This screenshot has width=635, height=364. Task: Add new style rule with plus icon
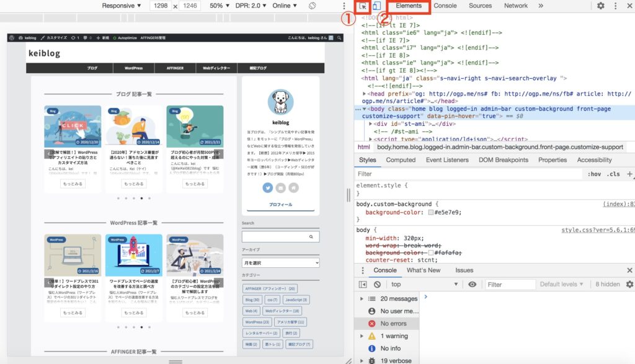click(629, 174)
